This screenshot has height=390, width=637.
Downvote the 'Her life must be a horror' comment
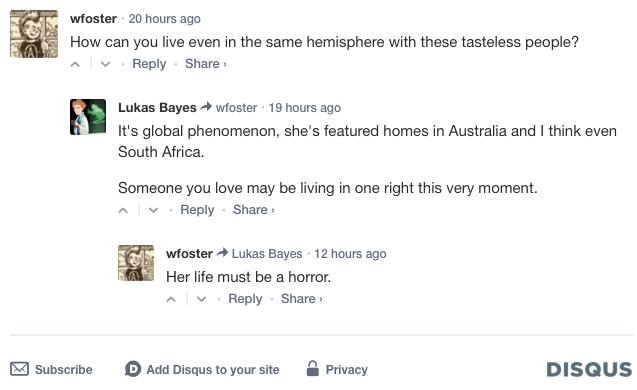(202, 299)
